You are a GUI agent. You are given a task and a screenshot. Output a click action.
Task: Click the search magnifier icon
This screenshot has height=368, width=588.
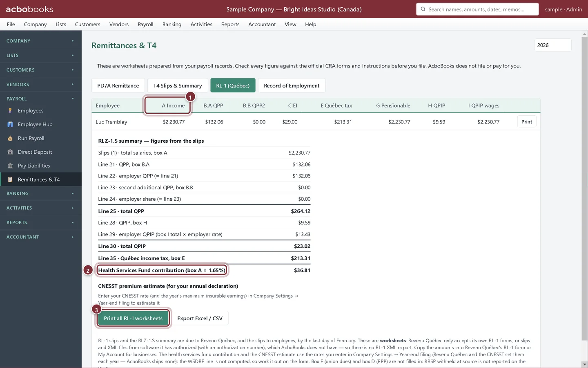423,9
